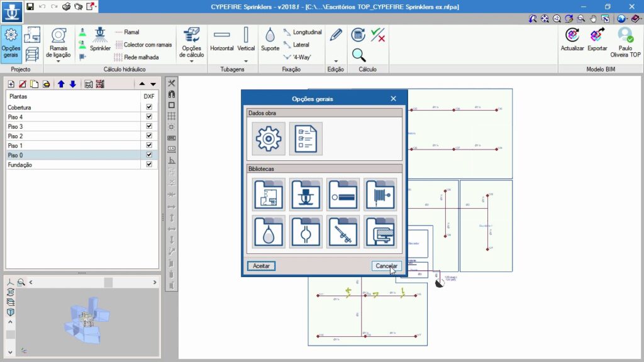Viewport: 644px width, 362px height.
Task: Uncheck the DXF checkbox for Piso 0
Action: point(149,155)
